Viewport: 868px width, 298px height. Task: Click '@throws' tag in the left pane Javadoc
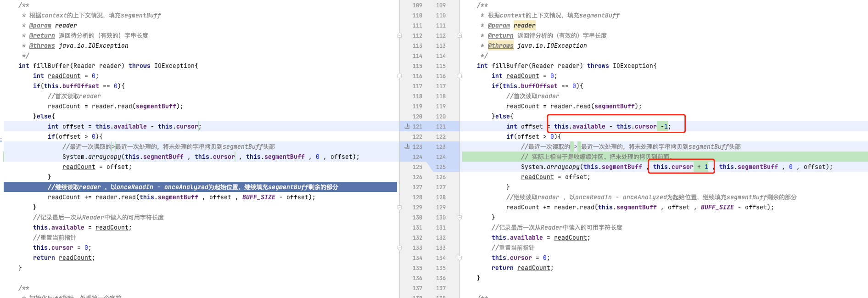[42, 45]
